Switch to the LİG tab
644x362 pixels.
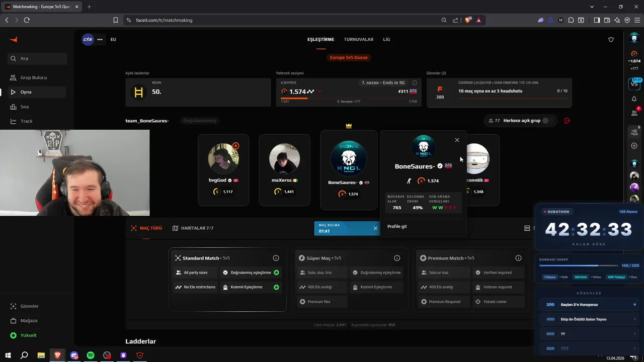coord(386,39)
